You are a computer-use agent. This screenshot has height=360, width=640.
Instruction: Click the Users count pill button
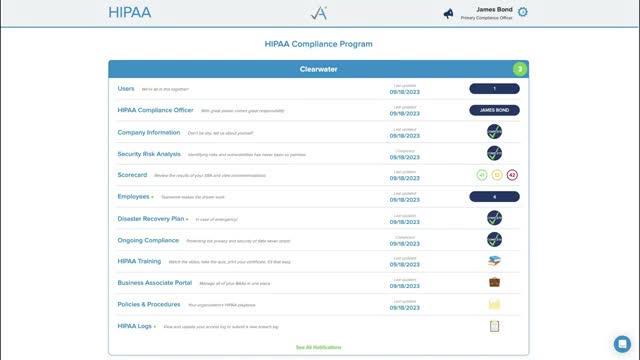coord(494,89)
